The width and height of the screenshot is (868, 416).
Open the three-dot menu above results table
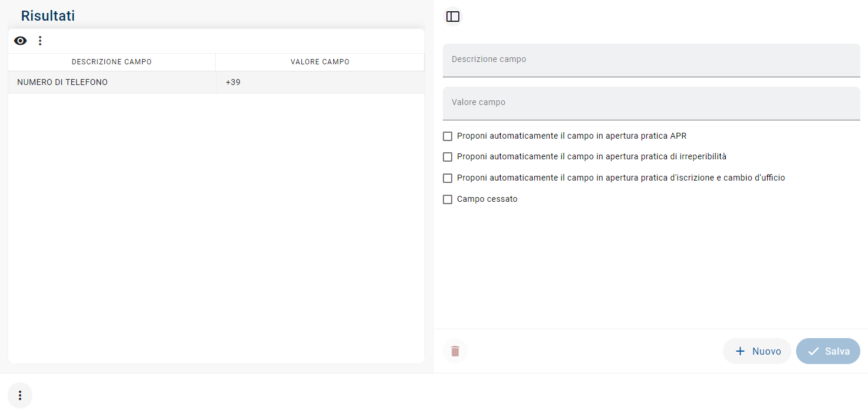(40, 41)
